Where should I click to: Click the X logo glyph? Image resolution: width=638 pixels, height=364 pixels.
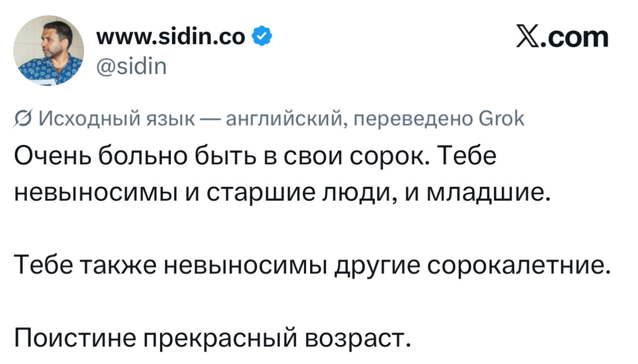click(529, 37)
